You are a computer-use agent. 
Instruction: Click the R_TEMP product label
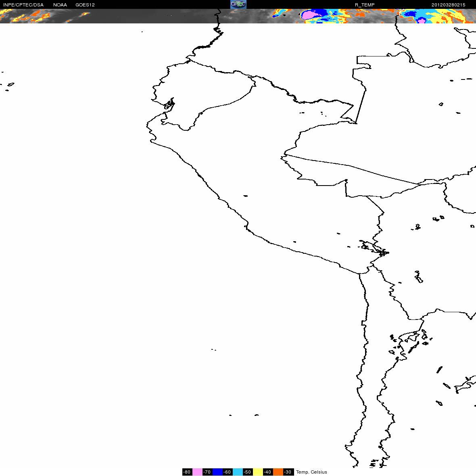365,5
